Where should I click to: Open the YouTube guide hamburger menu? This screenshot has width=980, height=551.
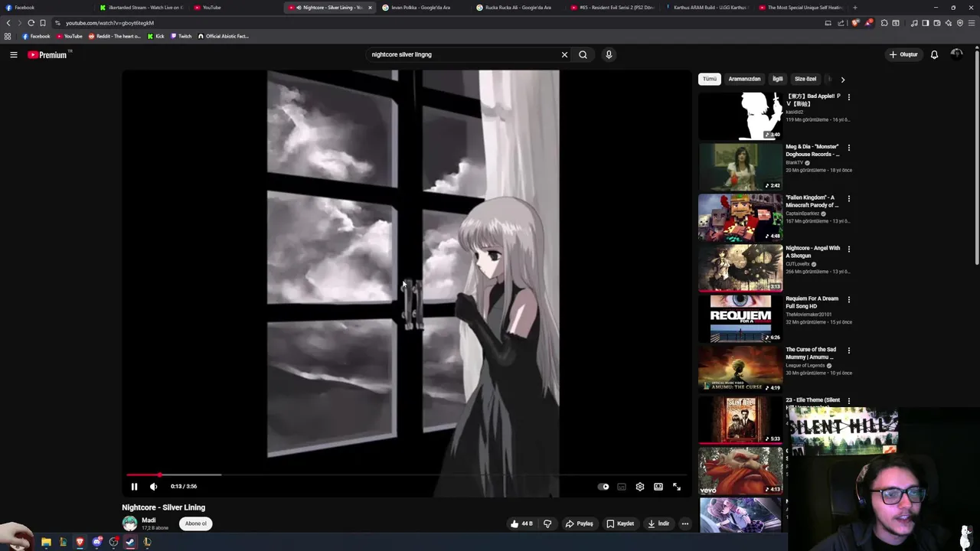point(14,54)
